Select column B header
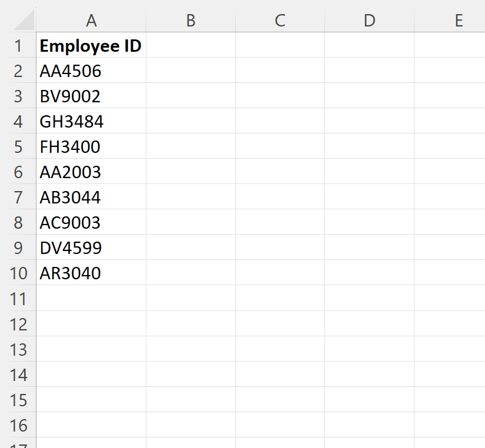Screen dimensions: 485x448 pyautogui.click(x=190, y=20)
